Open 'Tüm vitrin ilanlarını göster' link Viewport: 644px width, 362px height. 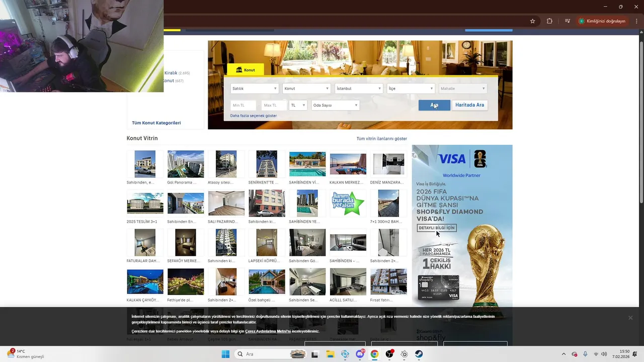coord(382,139)
